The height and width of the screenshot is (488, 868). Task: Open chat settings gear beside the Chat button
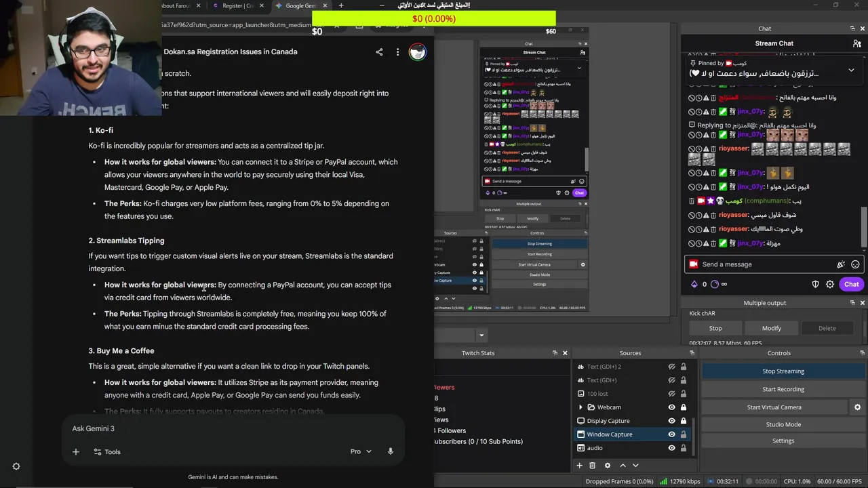click(x=830, y=285)
